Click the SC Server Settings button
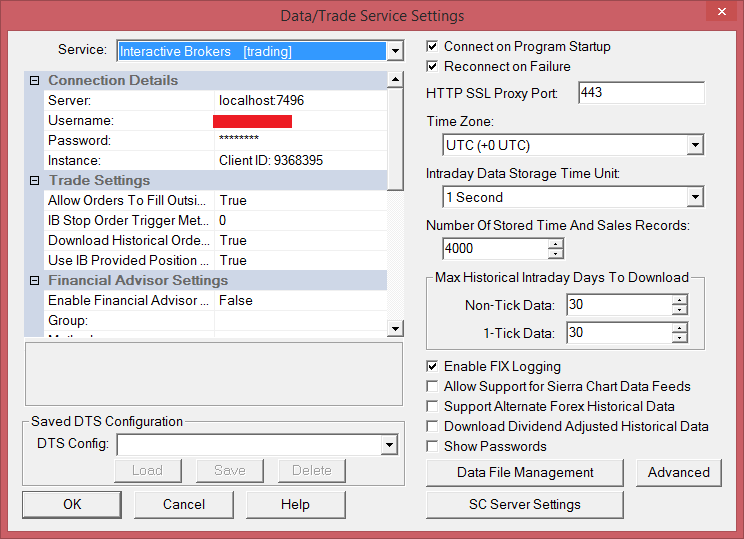The image size is (744, 539). coord(525,505)
